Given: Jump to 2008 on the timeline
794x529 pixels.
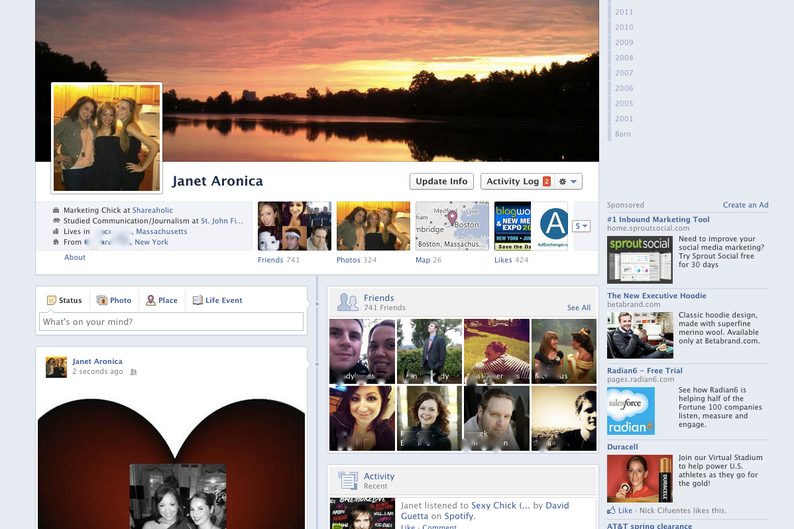Looking at the screenshot, I should 624,57.
